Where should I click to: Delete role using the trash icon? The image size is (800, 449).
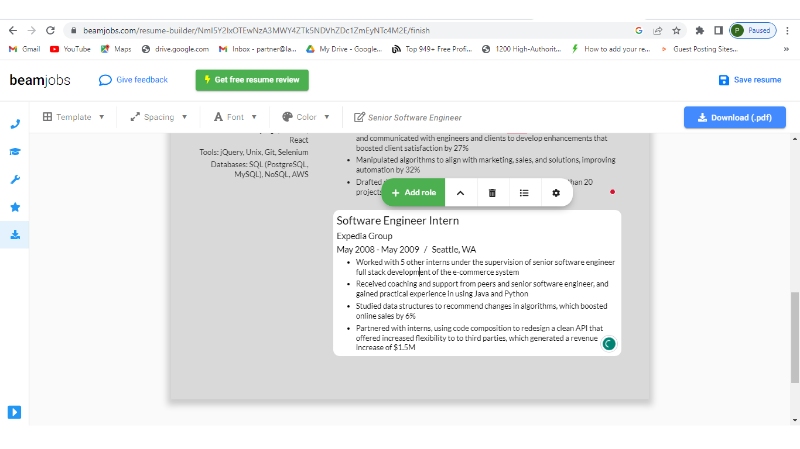tap(492, 192)
